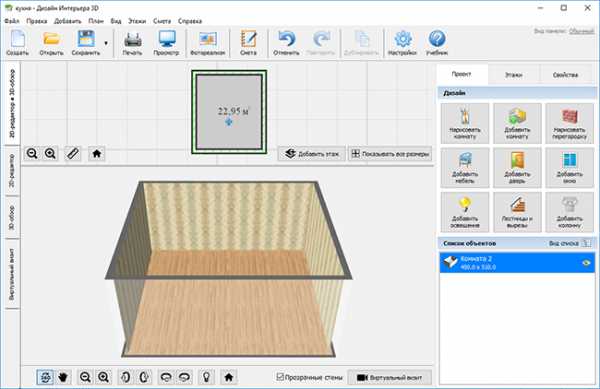Open the Правка menu
Viewport: 600px width, 389px height.
tap(37, 21)
